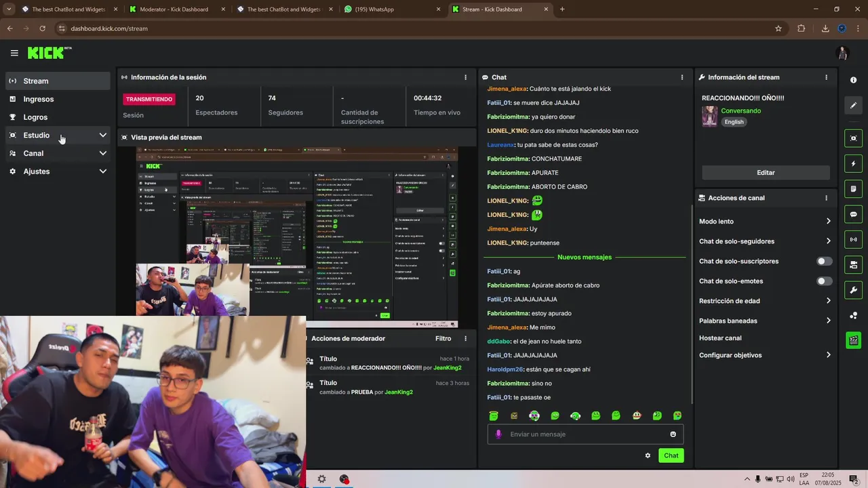This screenshot has height=488, width=868.
Task: Click the headphones emote in the emote row
Action: tap(575, 415)
